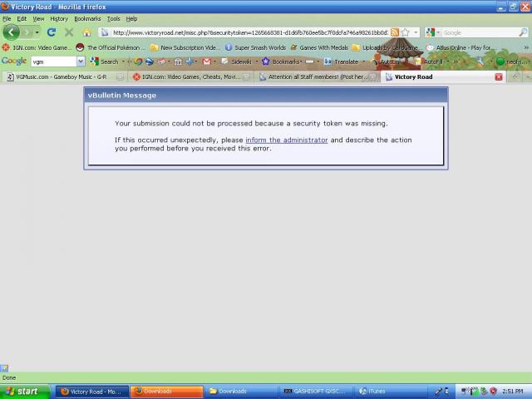Click the inform the administrator link

286,140
